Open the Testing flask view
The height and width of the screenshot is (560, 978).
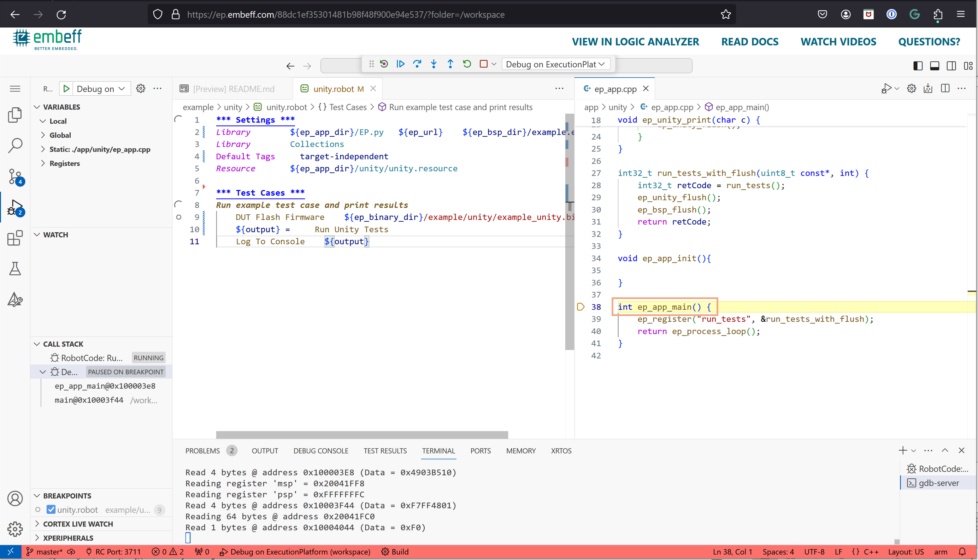pos(15,269)
